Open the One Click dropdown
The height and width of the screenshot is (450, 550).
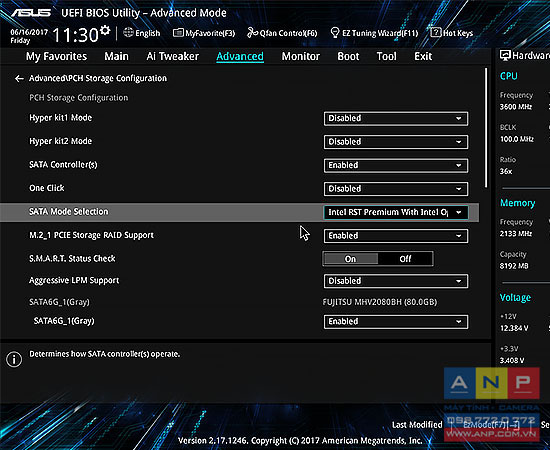click(396, 189)
